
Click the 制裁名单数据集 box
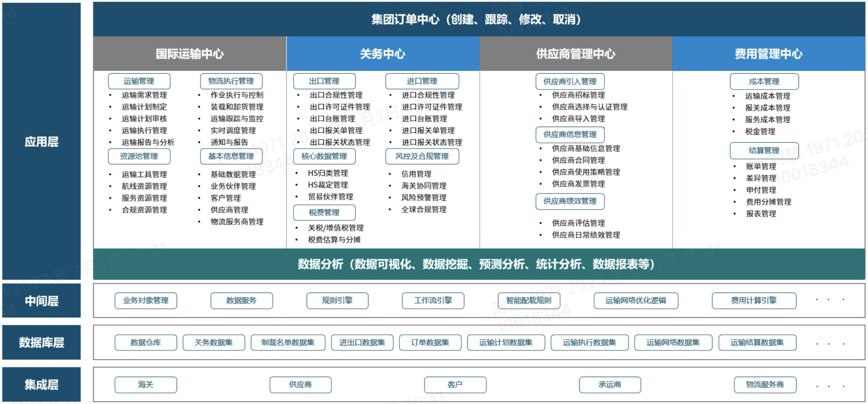[288, 343]
